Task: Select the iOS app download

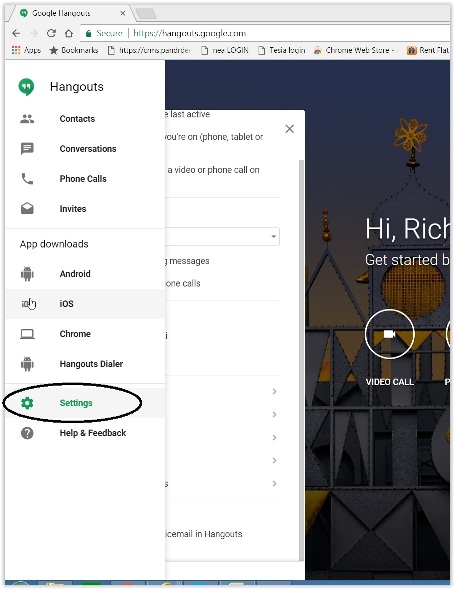Action: pyautogui.click(x=85, y=304)
